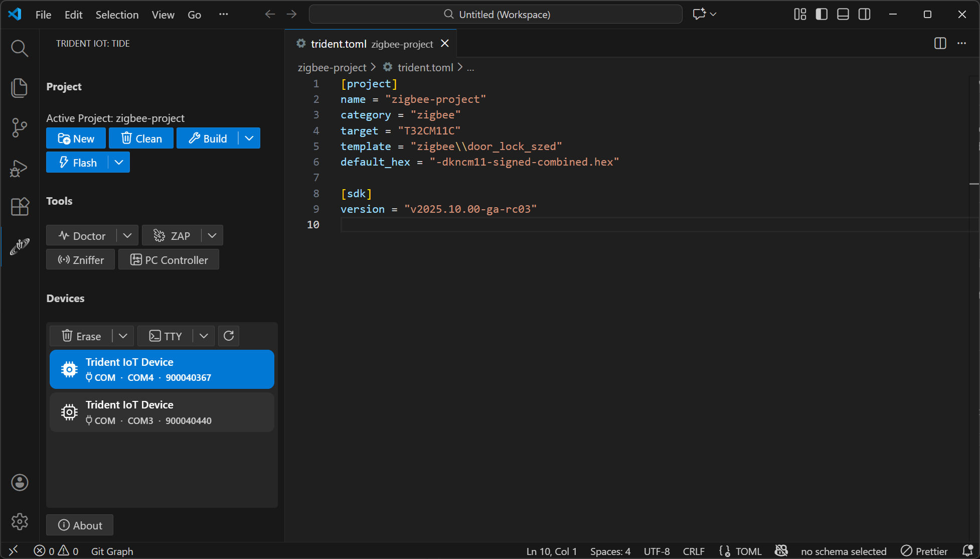Expand the Flash options dropdown
Screen dimensions: 980x559
(119, 162)
